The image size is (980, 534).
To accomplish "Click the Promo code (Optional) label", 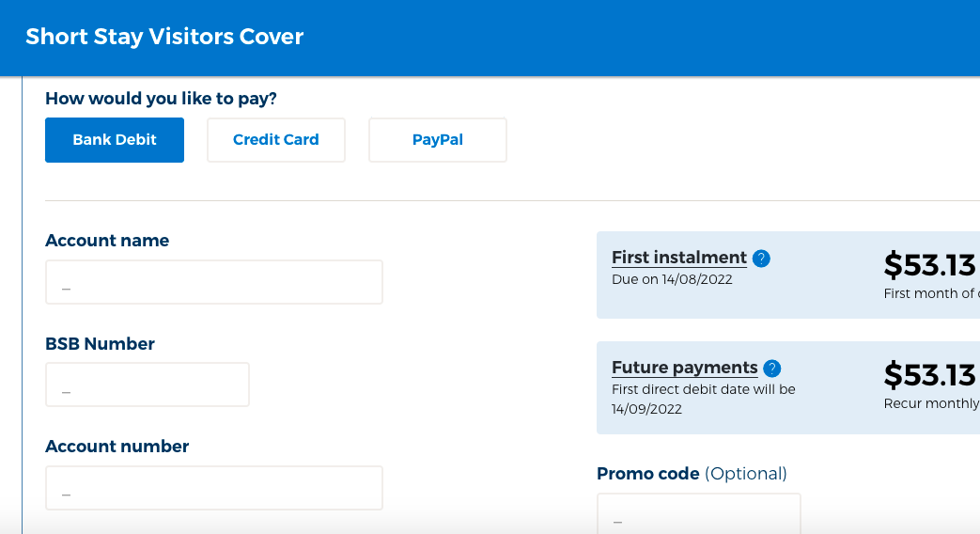I will [x=692, y=473].
